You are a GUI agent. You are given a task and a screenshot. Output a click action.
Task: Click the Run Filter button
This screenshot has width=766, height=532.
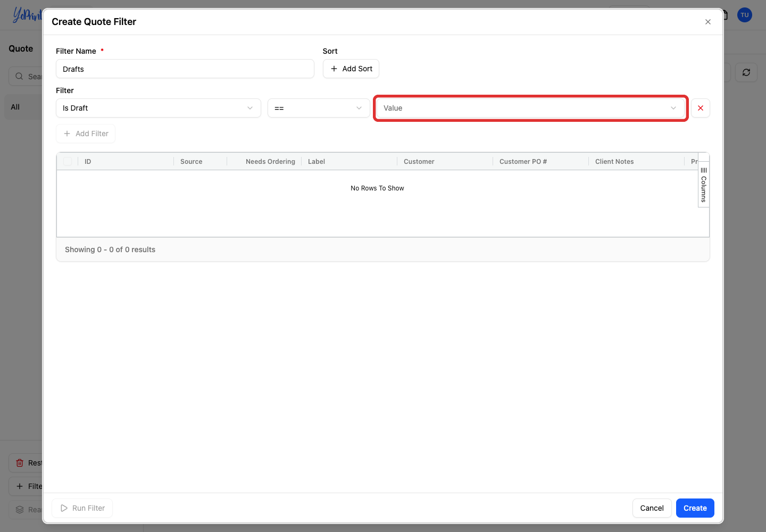click(x=82, y=508)
